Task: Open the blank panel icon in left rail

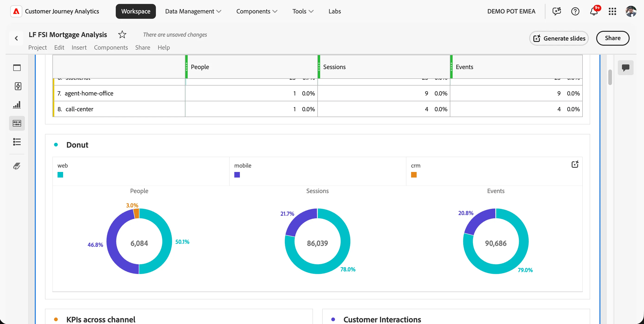Action: click(x=17, y=68)
